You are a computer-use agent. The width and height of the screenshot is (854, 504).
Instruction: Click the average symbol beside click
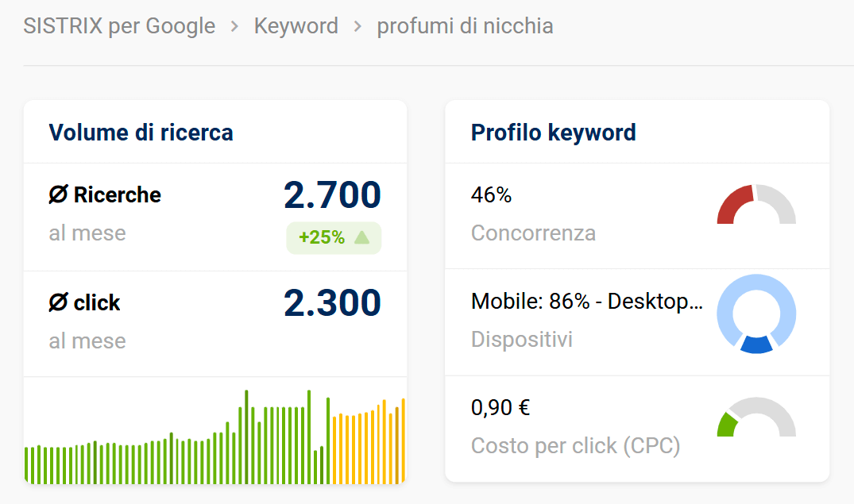pos(58,303)
